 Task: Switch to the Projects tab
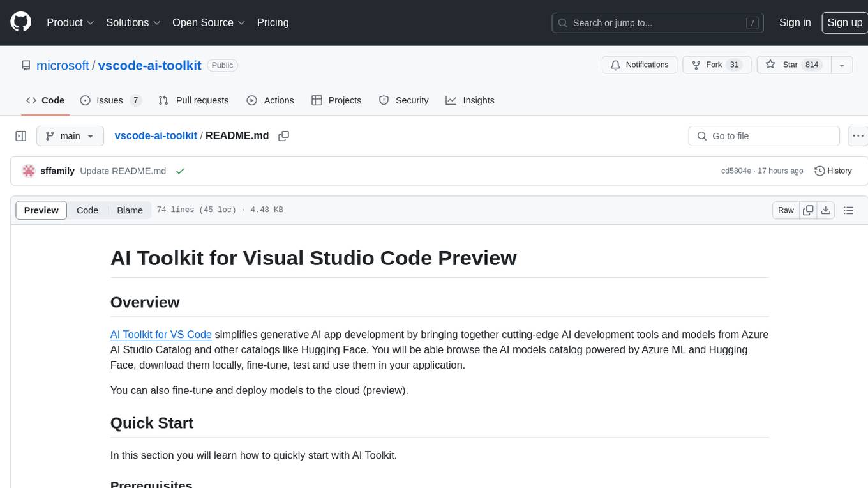336,100
